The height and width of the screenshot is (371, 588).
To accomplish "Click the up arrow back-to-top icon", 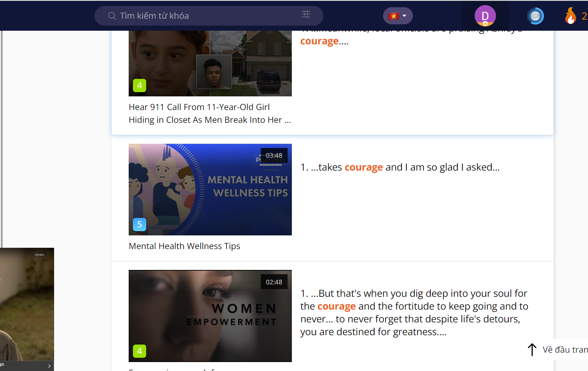I will (532, 350).
